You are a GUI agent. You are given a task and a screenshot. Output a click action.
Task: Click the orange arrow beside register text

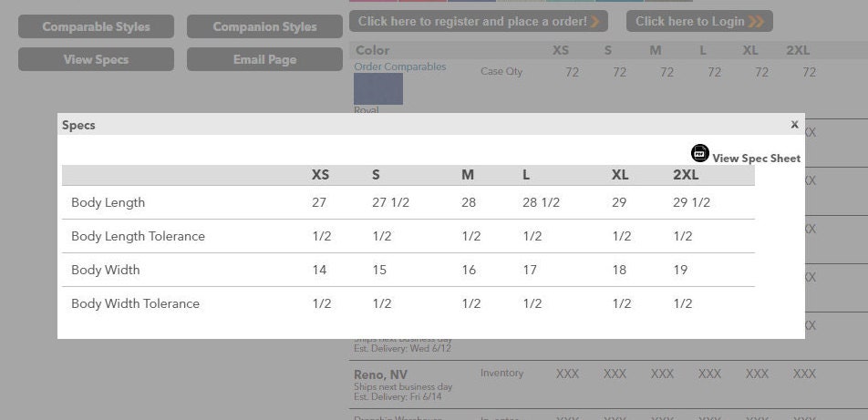point(594,22)
